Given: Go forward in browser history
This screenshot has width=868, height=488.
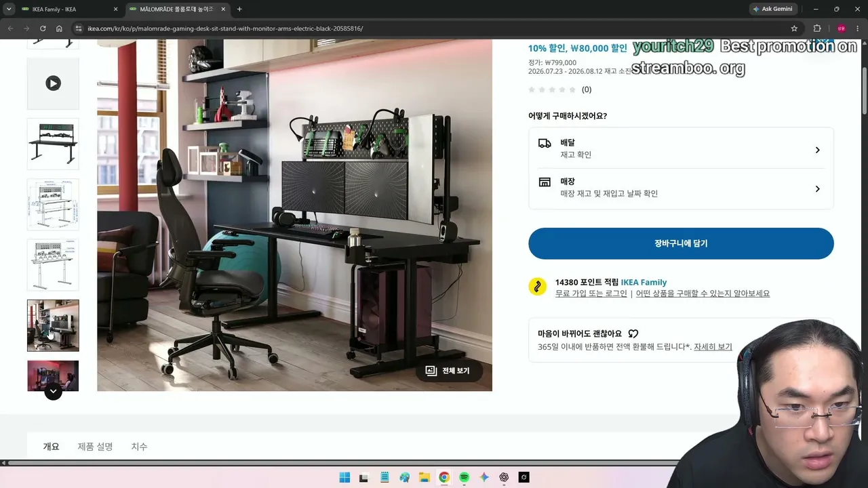Looking at the screenshot, I should click(x=26, y=28).
